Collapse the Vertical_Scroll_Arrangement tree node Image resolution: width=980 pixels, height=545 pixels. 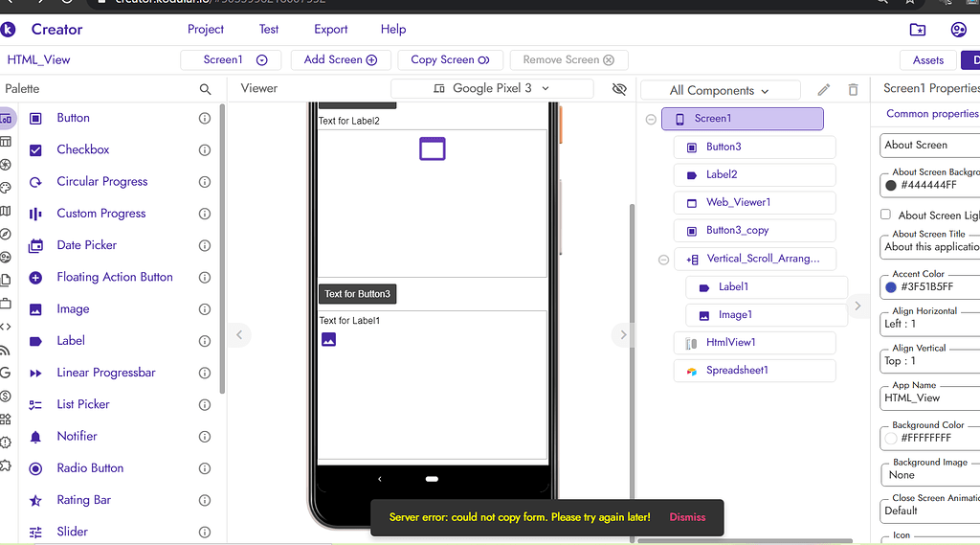pyautogui.click(x=664, y=260)
